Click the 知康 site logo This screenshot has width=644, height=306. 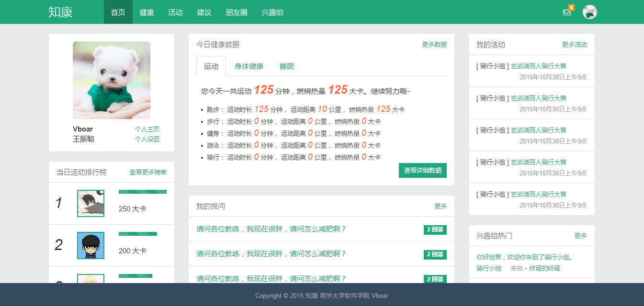(x=60, y=12)
